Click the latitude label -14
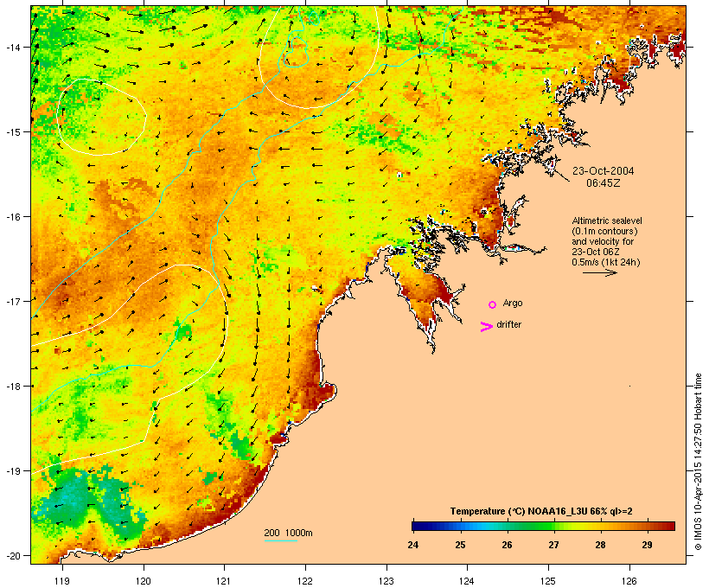The image size is (709, 588). [x=12, y=48]
